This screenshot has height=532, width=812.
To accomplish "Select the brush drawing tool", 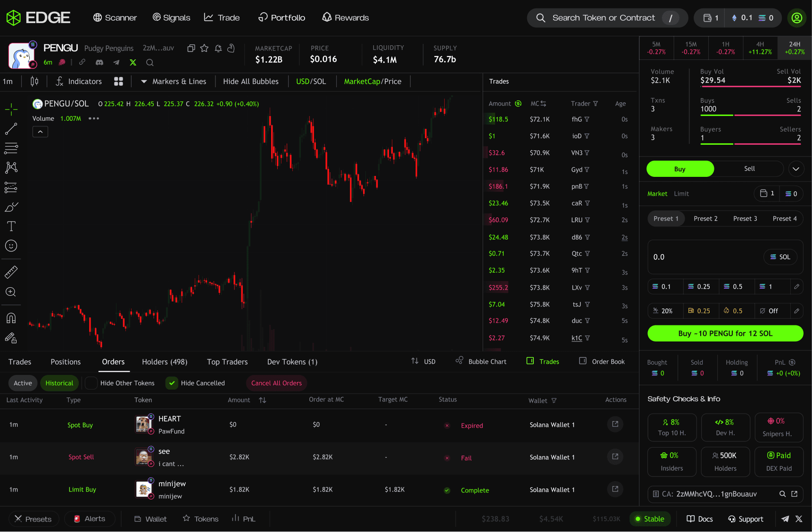I will [11, 207].
